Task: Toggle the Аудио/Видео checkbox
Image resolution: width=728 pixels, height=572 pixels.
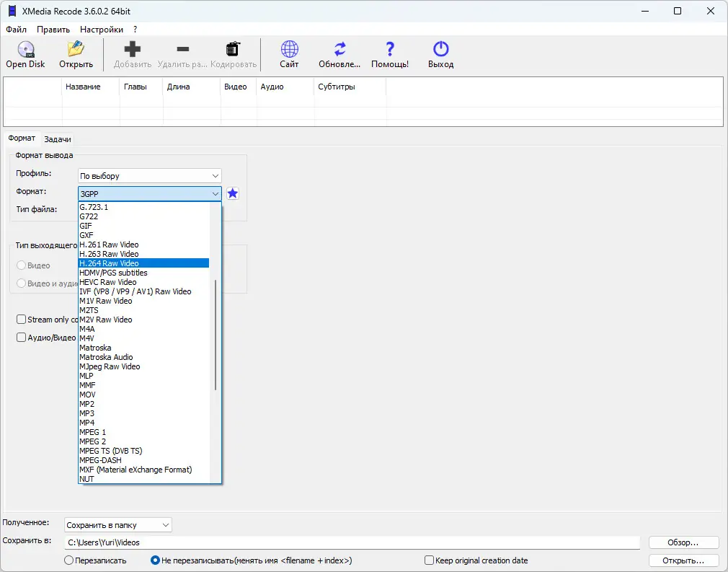Action: pos(21,338)
